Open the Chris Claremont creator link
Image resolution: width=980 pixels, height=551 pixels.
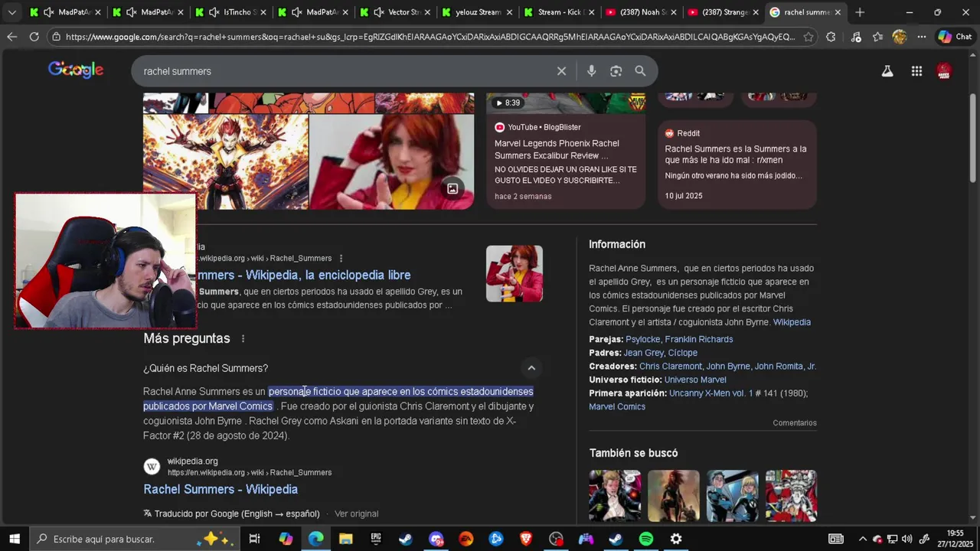tap(671, 367)
